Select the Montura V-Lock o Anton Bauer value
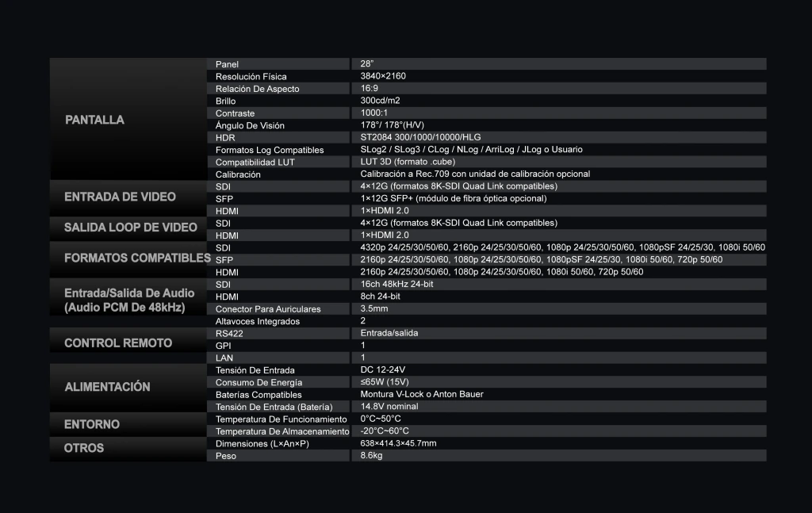The height and width of the screenshot is (513, 812). click(x=422, y=394)
